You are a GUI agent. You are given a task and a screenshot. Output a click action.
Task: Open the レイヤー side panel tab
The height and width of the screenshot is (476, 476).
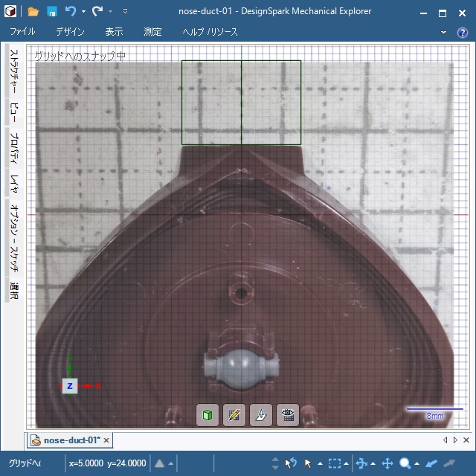13,179
